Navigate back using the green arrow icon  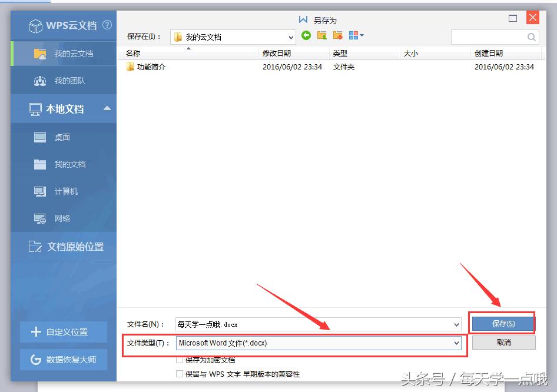(306, 35)
